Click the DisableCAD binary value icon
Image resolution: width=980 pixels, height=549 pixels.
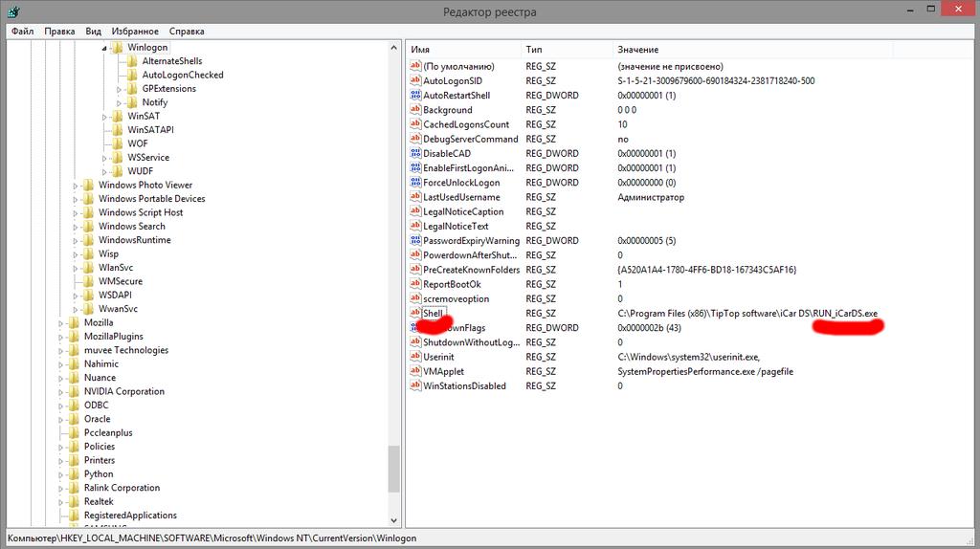tap(415, 153)
